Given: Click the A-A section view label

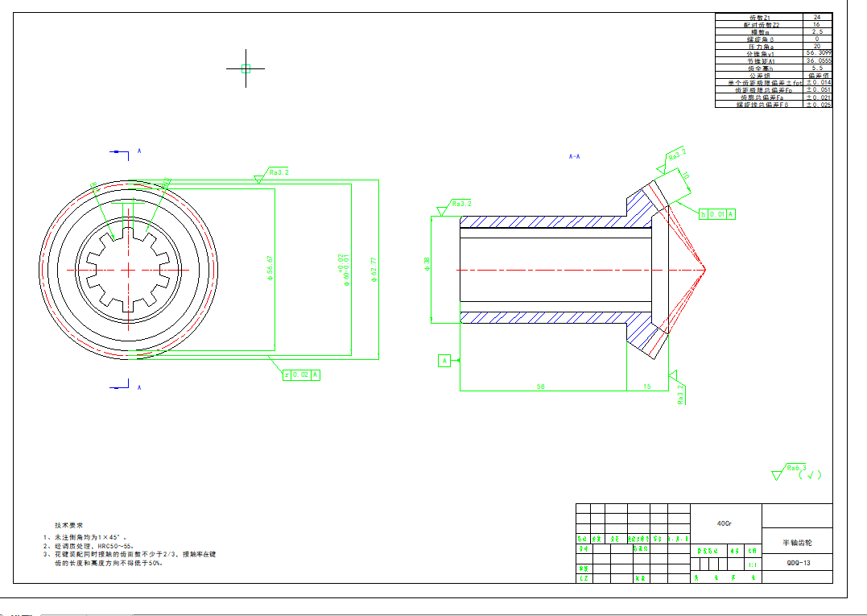Looking at the screenshot, I should (x=575, y=157).
